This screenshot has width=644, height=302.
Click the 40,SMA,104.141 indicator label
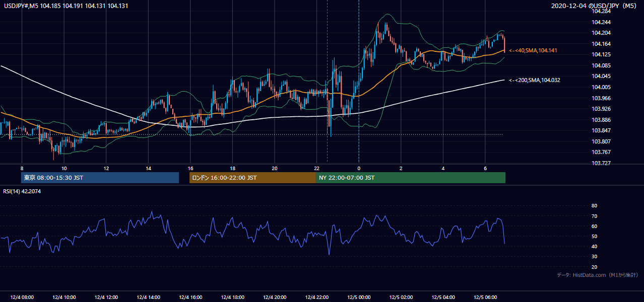point(533,51)
